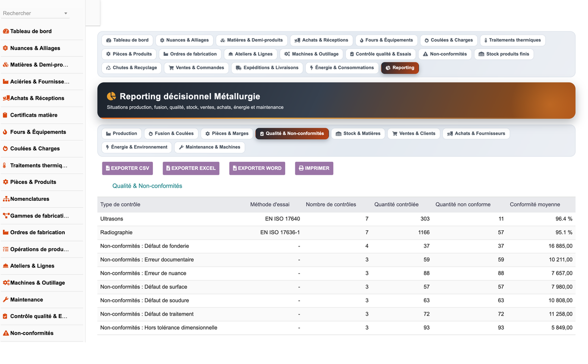Click the Nuances & Alliages sidebar icon

[x=5, y=48]
